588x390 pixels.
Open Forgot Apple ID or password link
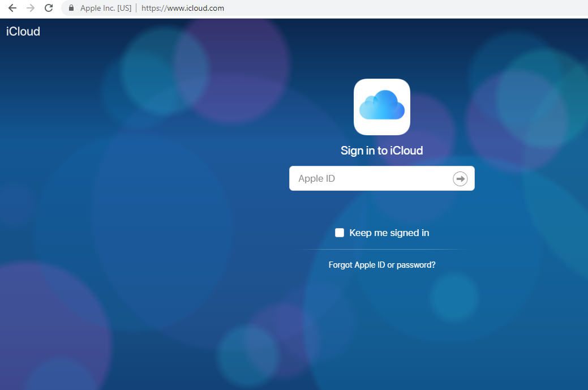[382, 265]
